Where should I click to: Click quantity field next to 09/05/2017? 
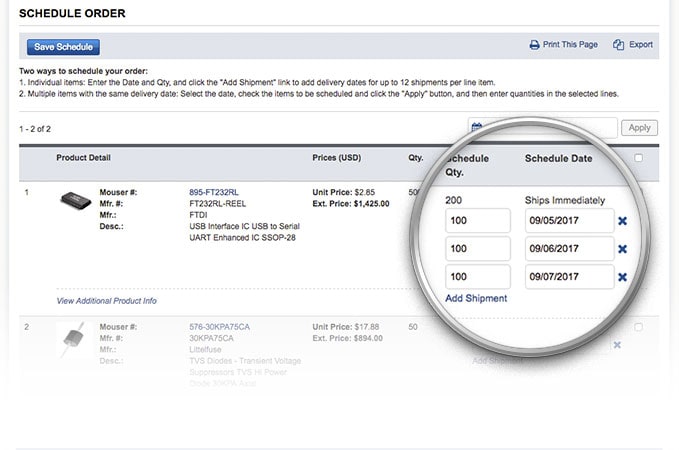(477, 221)
